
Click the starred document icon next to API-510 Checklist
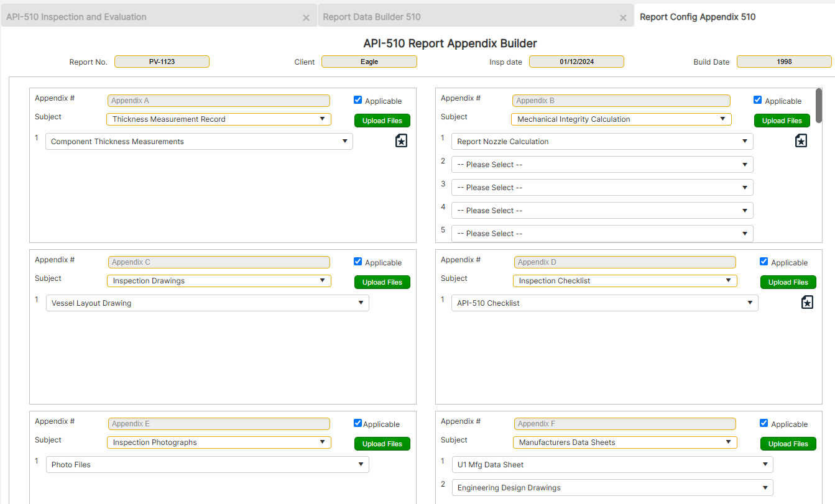[x=807, y=302]
